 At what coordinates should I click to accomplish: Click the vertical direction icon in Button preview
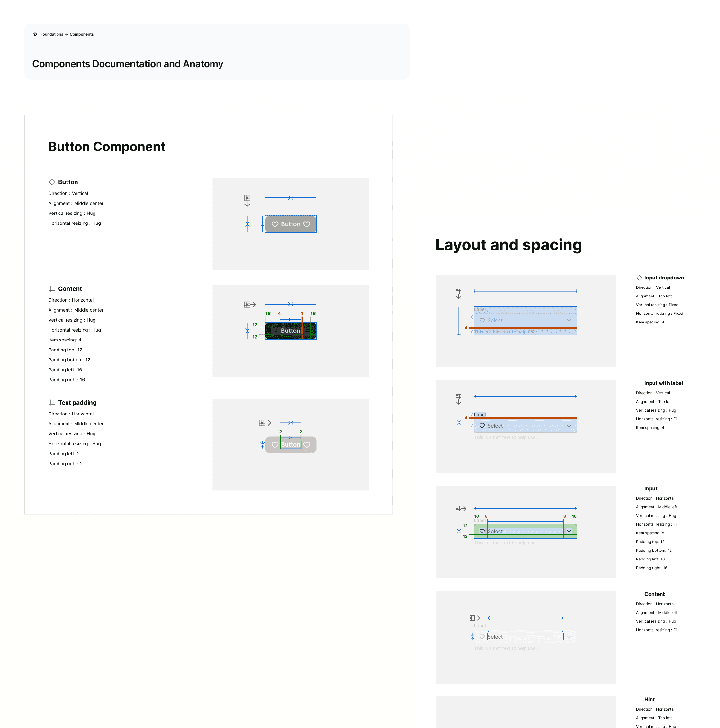point(247,200)
